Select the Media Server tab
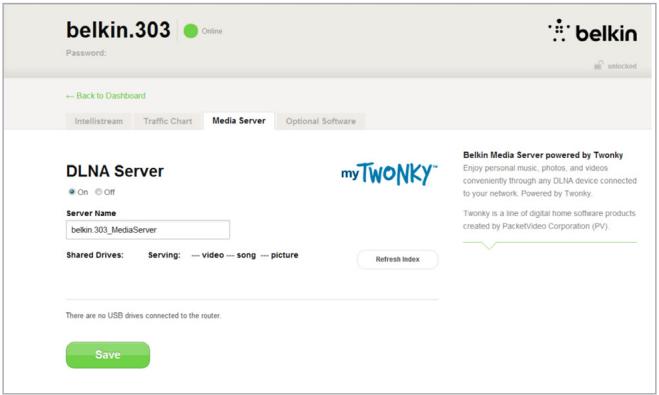The width and height of the screenshot is (659, 395). [x=239, y=121]
